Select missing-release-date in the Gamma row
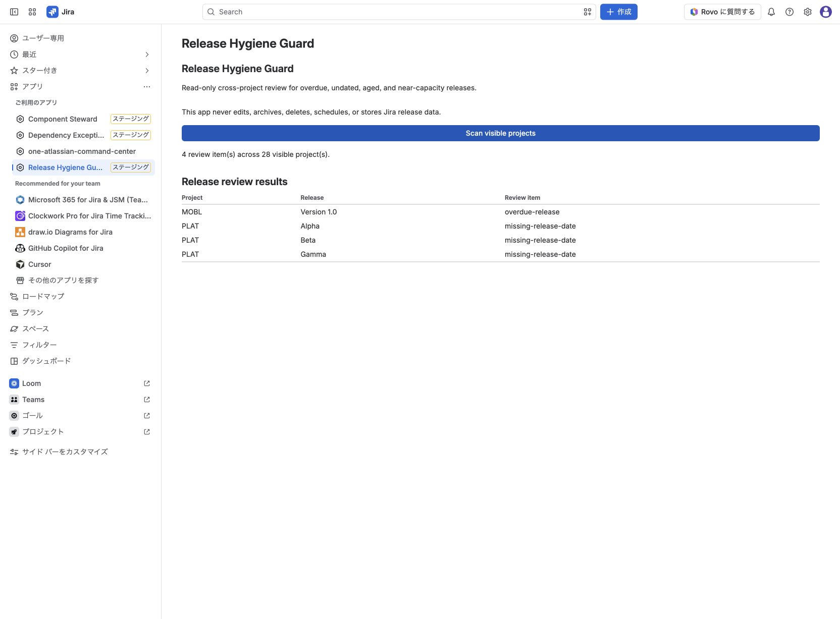 click(x=540, y=254)
